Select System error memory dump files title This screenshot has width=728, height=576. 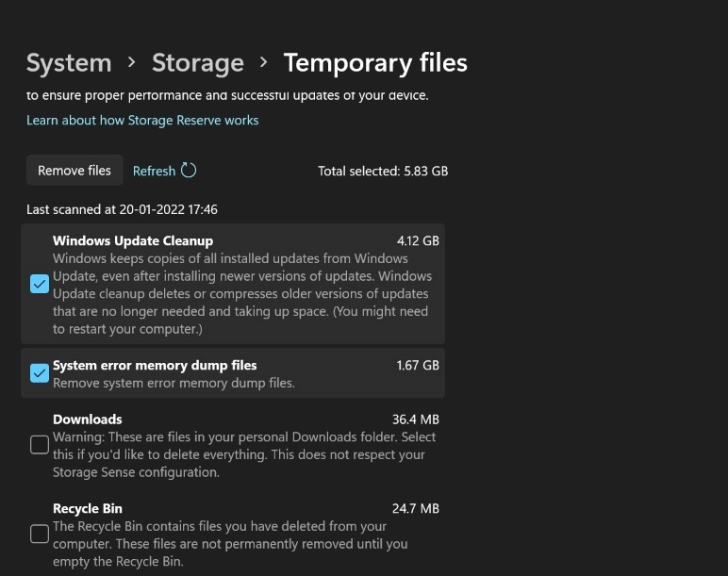pos(155,365)
